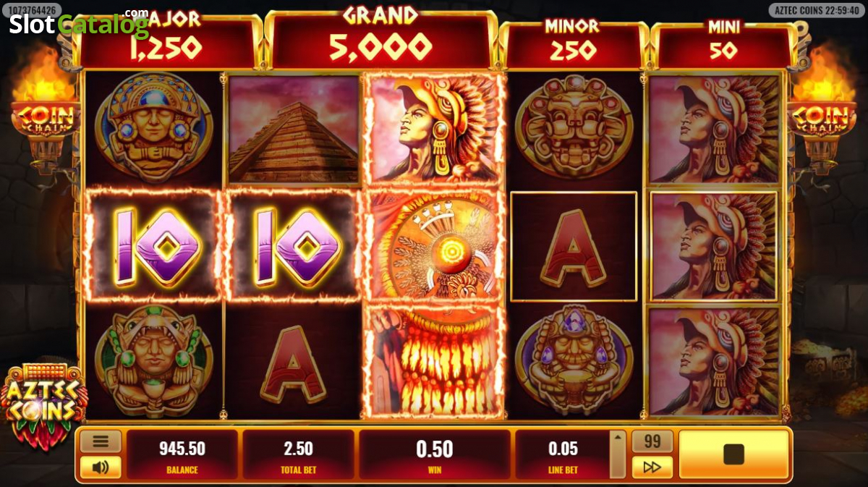Click the flaming sun disc symbol
This screenshot has width=868, height=487.
click(435, 246)
